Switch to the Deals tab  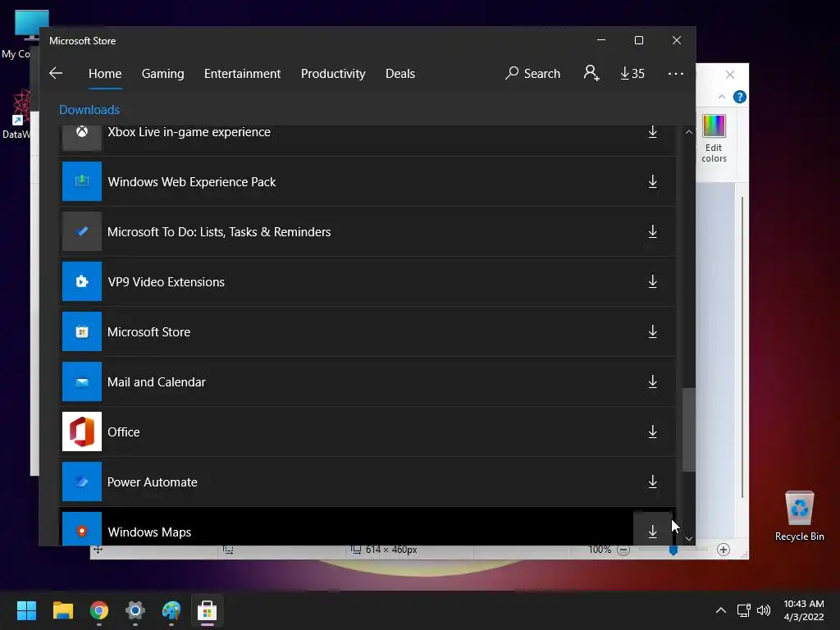(x=400, y=73)
